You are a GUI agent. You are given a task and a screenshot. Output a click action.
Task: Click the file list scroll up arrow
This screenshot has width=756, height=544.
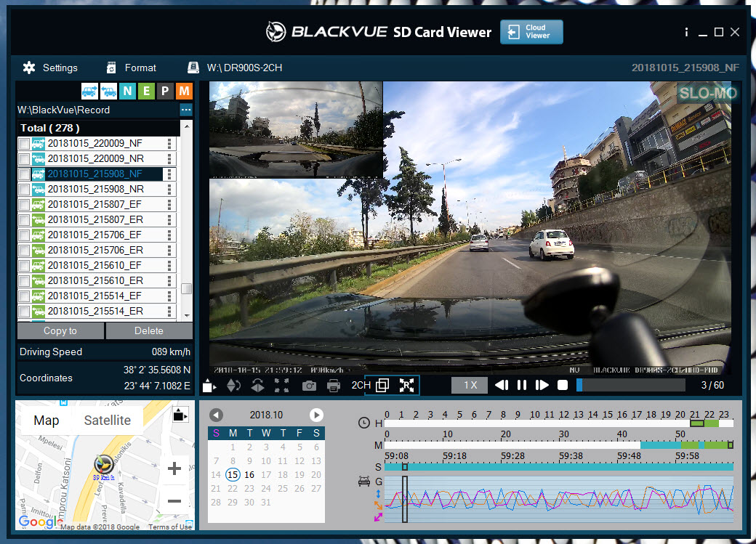point(187,126)
